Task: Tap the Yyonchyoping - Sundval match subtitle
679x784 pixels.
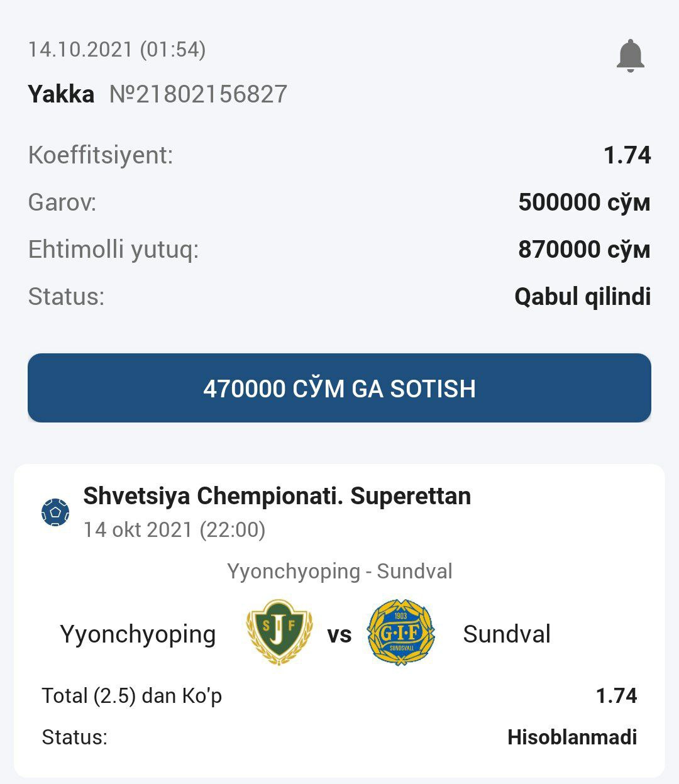Action: 339,571
